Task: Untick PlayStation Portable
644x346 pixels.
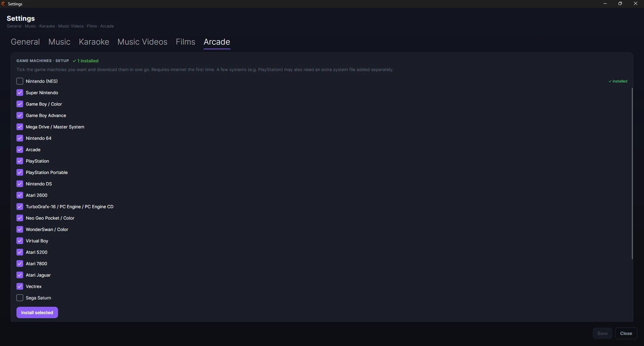Action: tap(20, 173)
